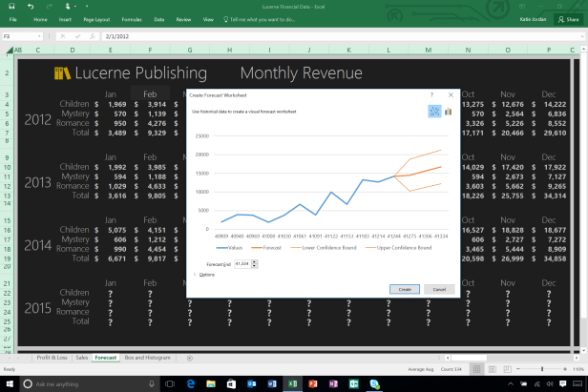
Task: Click the Save icon in Quick Access Toolbar
Action: pos(11,6)
